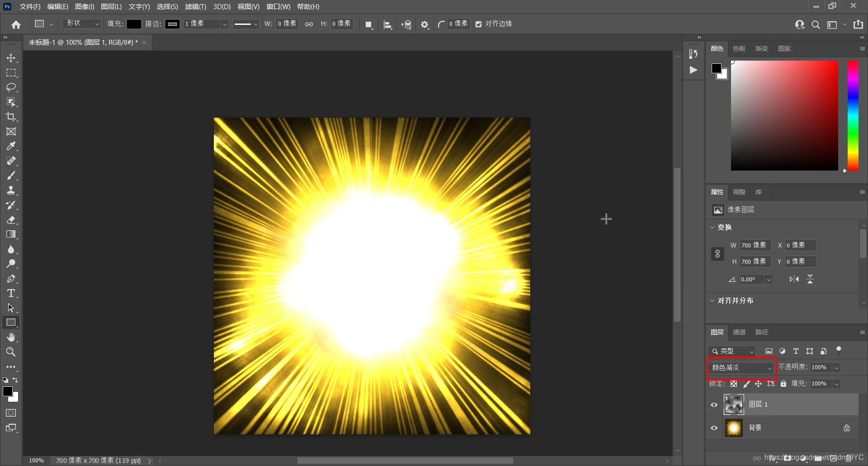The image size is (868, 466).
Task: Click the search magnifier icon top right
Action: tap(816, 24)
